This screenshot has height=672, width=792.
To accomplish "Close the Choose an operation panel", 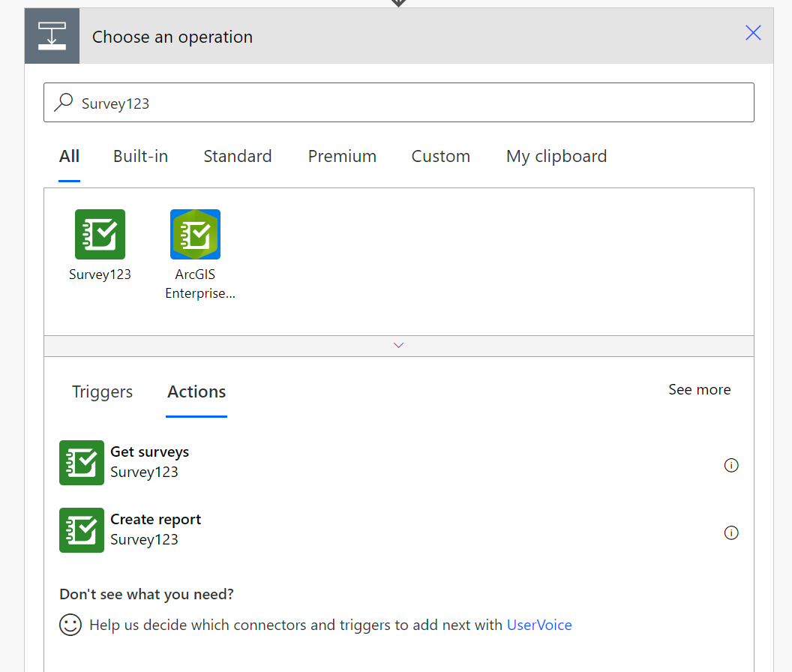I will (x=753, y=32).
